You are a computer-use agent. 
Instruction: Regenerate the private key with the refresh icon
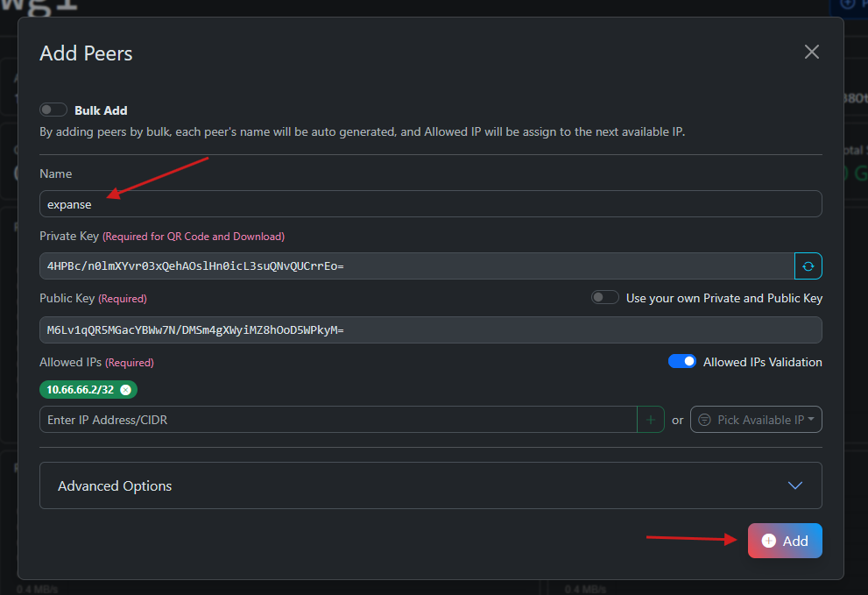coord(808,266)
